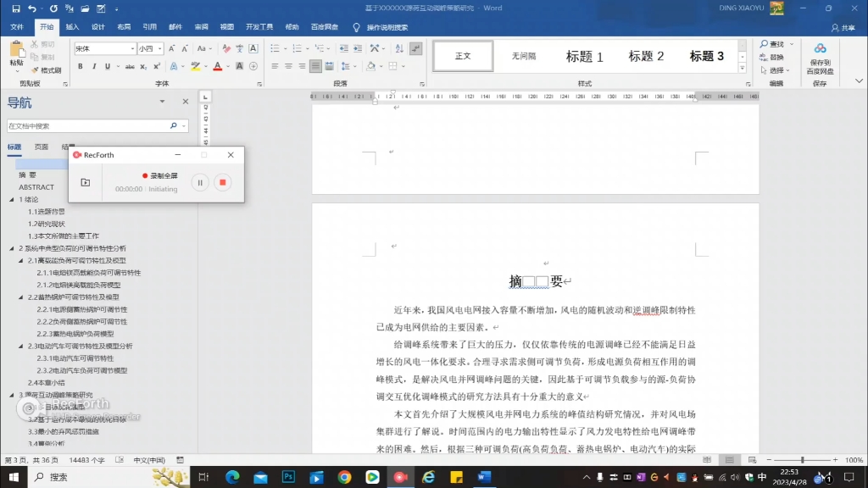Save the document via the quick access icon

point(15,8)
